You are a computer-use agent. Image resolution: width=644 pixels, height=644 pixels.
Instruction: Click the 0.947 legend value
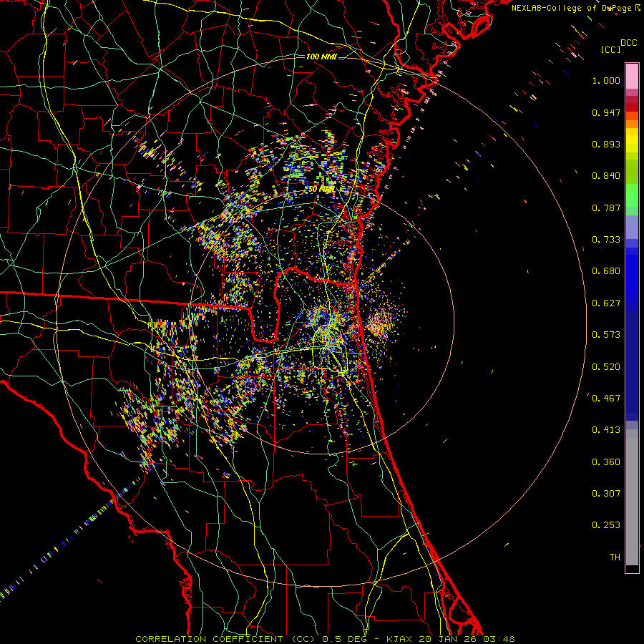tap(606, 112)
